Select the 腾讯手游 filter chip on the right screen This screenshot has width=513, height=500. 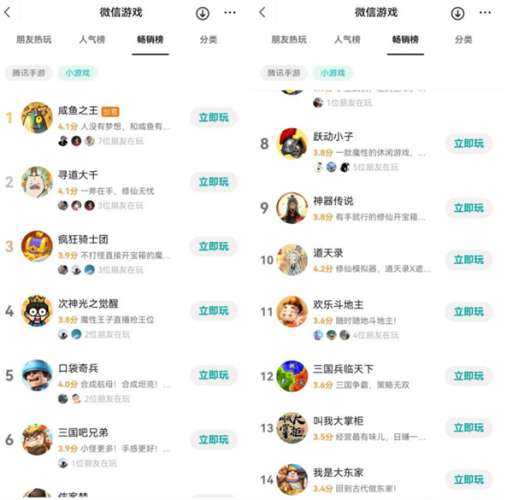284,73
